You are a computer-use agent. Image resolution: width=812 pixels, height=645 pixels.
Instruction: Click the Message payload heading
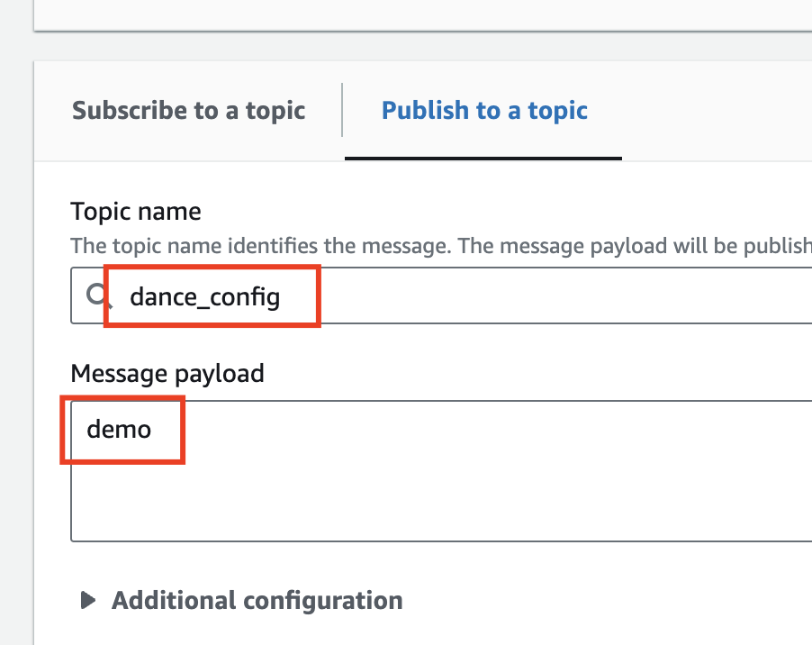pyautogui.click(x=167, y=373)
